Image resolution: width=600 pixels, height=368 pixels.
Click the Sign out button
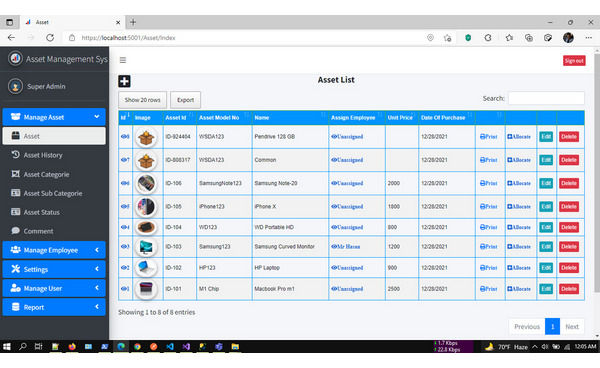click(574, 60)
